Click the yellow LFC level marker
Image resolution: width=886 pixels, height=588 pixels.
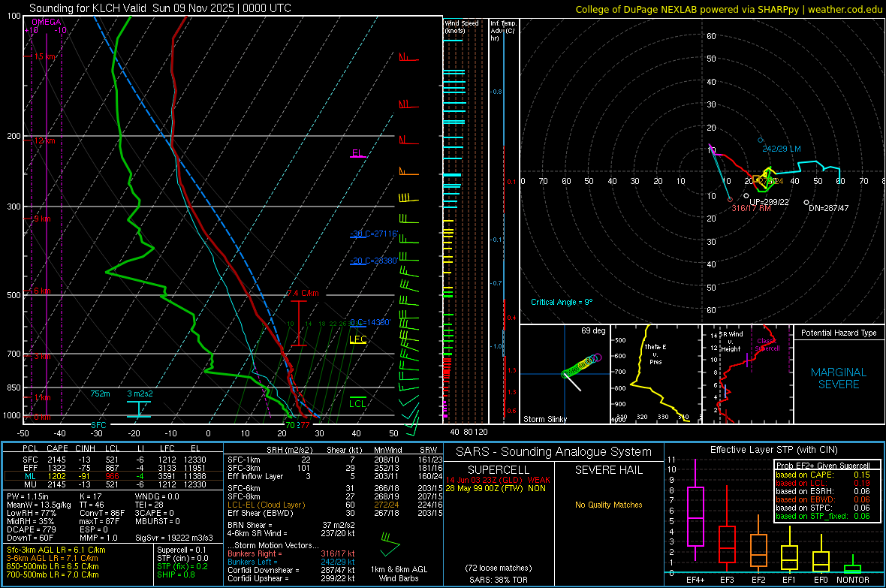358,339
